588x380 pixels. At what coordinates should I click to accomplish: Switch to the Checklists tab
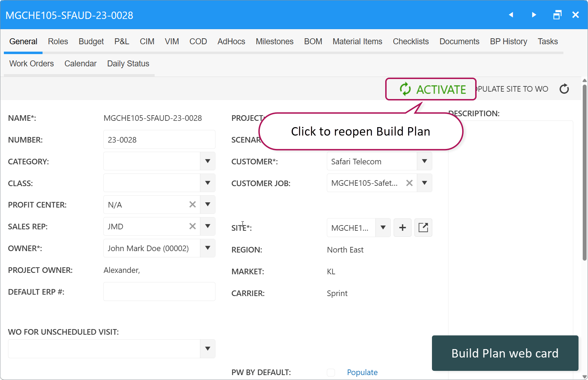tap(411, 41)
